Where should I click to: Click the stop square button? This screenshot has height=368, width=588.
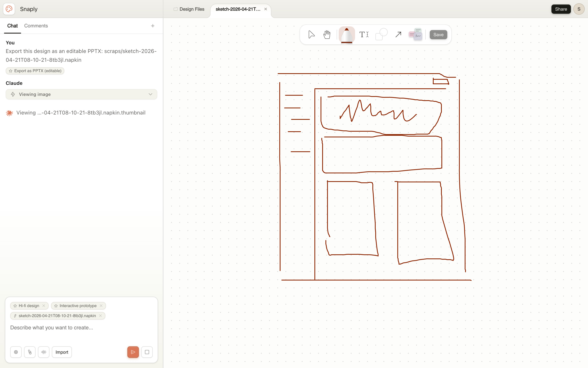coord(147,352)
